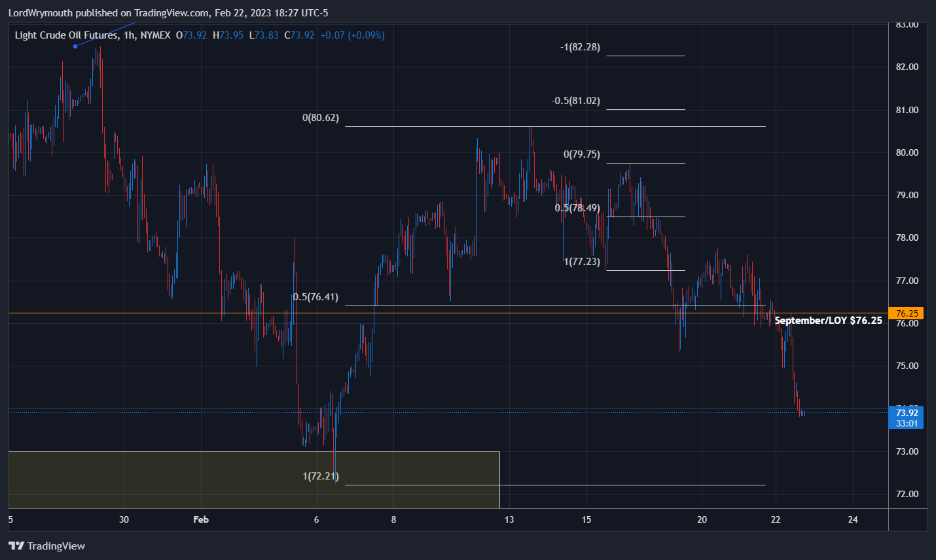
Task: Select the olive rectangle zone near 73.00
Action: point(254,480)
